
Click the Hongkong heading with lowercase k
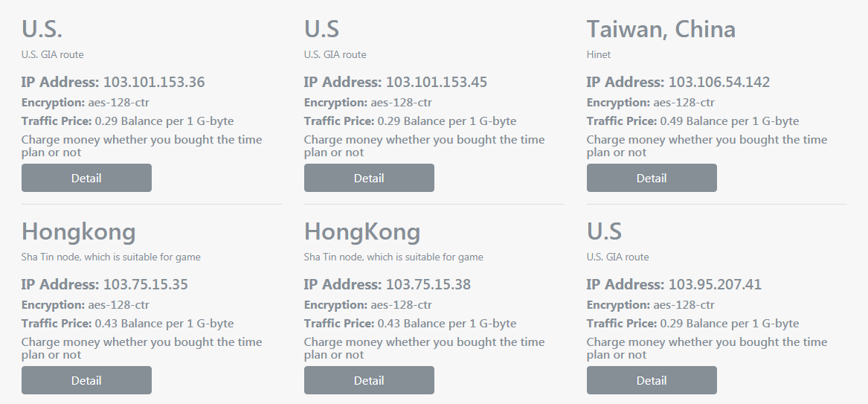[x=79, y=232]
